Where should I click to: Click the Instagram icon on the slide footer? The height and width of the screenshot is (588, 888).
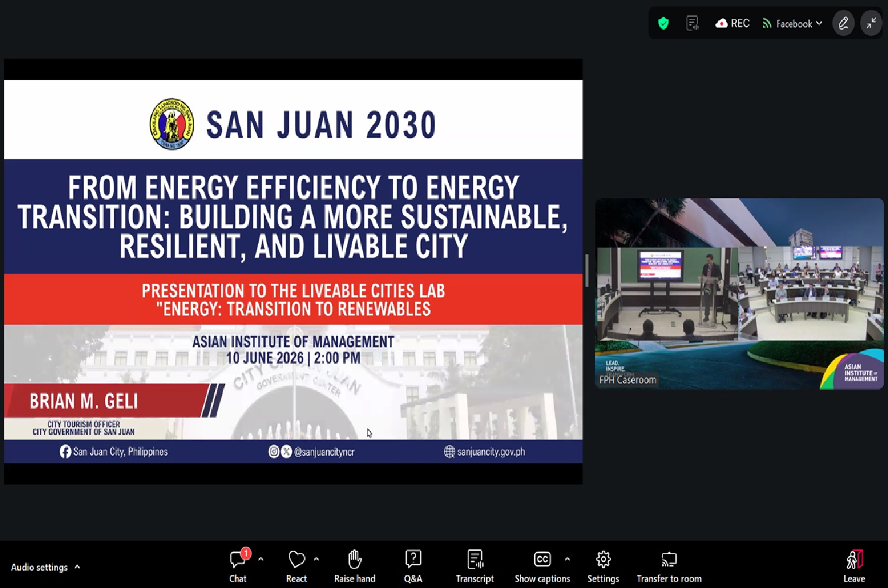pyautogui.click(x=274, y=452)
